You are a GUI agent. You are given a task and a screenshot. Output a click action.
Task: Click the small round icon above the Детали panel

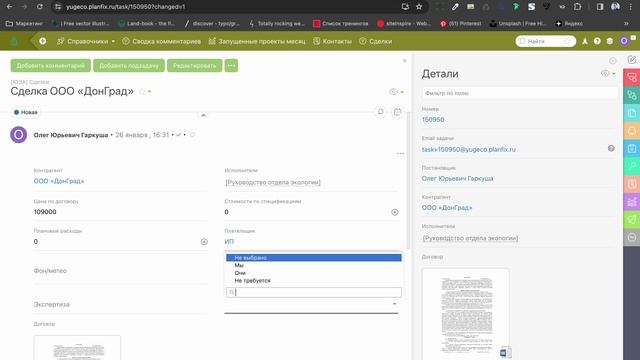point(613,60)
